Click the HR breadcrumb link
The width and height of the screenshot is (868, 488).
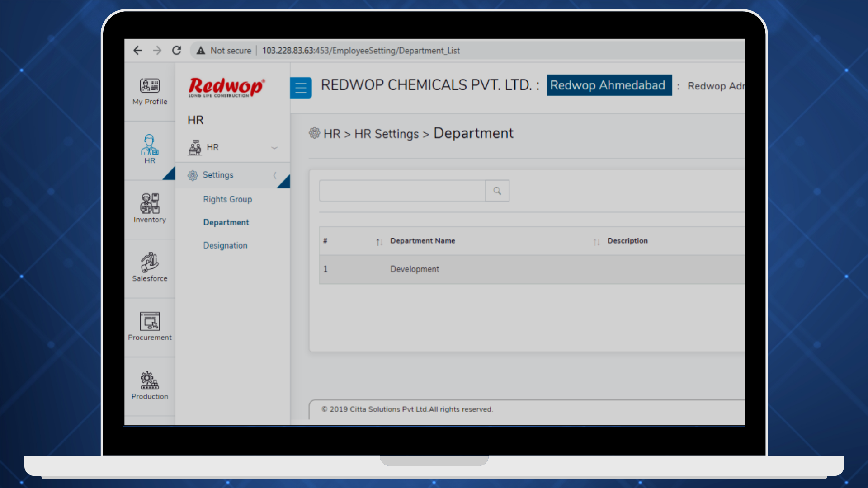tap(332, 134)
